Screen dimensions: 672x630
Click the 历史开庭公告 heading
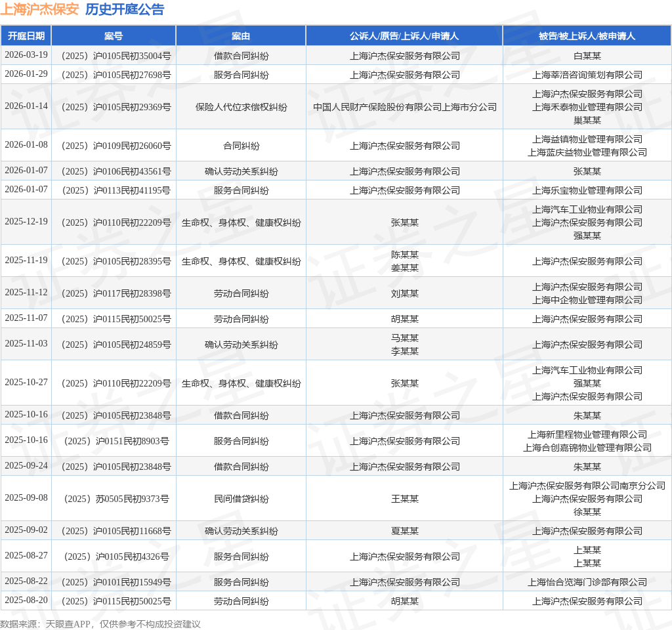125,9
